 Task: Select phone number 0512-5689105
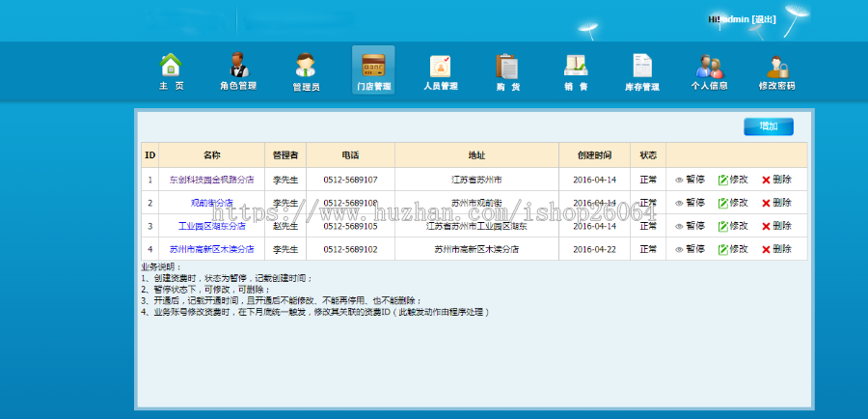tap(350, 226)
